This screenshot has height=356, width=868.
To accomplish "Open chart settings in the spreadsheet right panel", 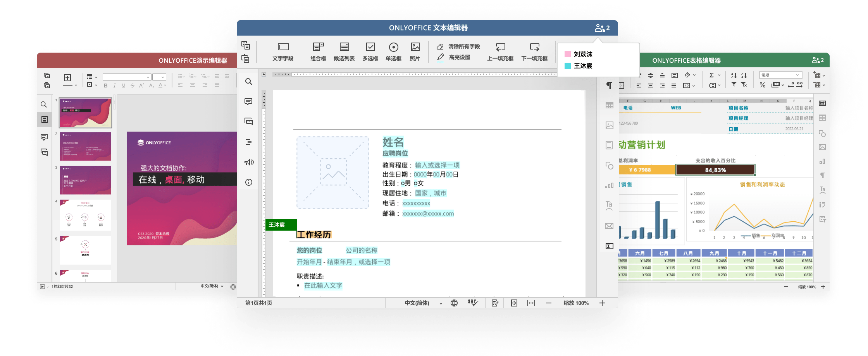I will (x=822, y=162).
